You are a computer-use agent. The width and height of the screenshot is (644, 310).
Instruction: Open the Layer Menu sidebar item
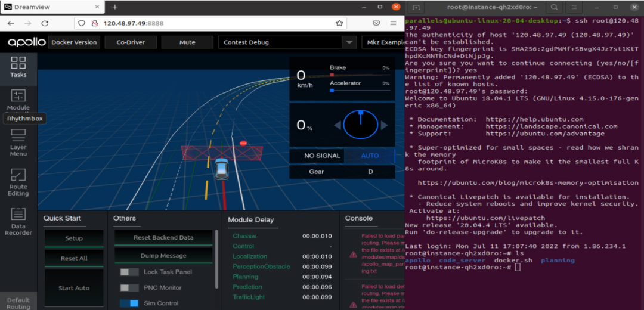tap(18, 142)
